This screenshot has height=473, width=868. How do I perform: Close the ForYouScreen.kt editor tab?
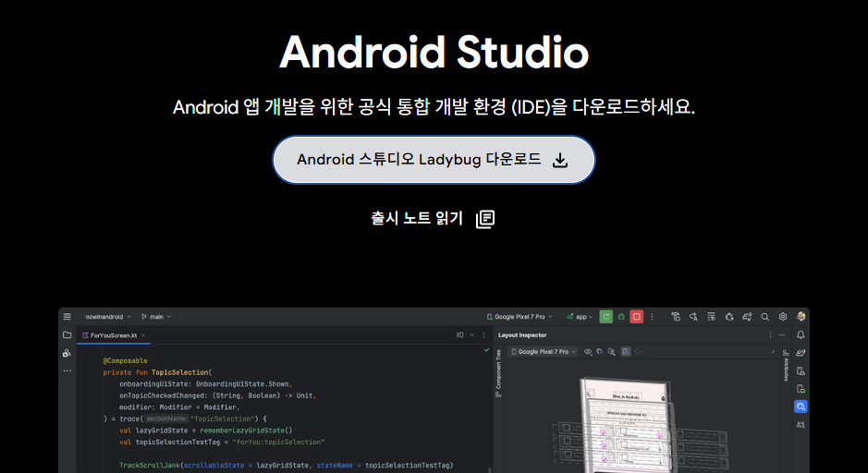click(x=143, y=335)
